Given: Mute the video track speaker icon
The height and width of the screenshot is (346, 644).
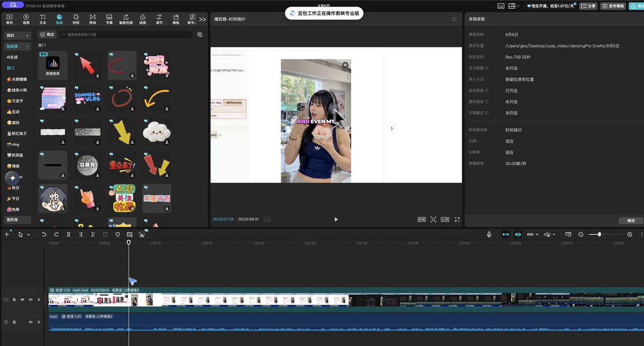Looking at the screenshot, I should click(x=31, y=299).
